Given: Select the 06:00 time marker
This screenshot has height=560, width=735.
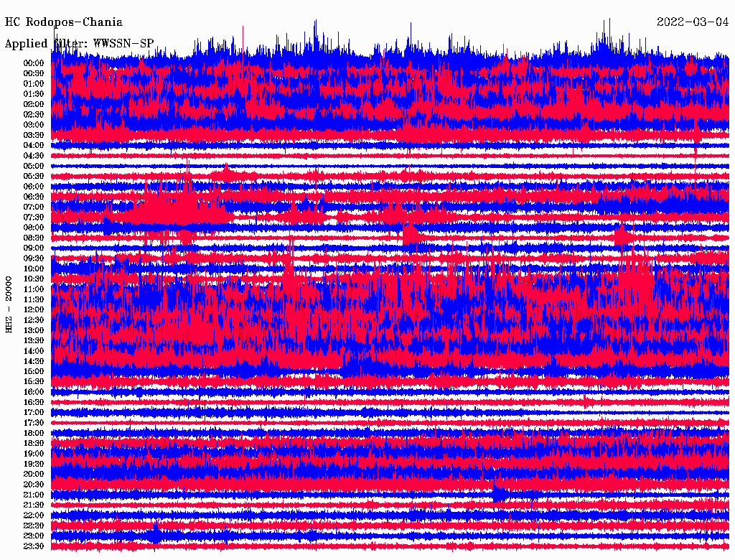Looking at the screenshot, I should tap(34, 187).
